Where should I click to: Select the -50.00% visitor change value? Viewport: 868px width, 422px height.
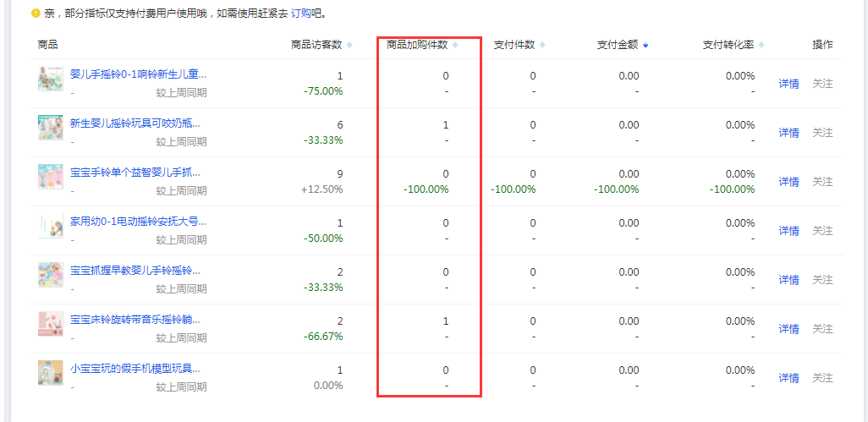[323, 238]
